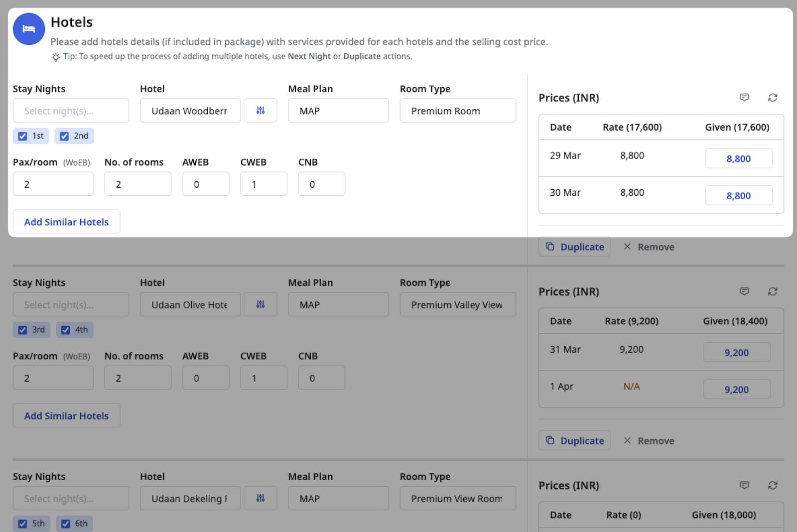Open the Premium Room type dropdown
The height and width of the screenshot is (532, 797).
click(457, 111)
